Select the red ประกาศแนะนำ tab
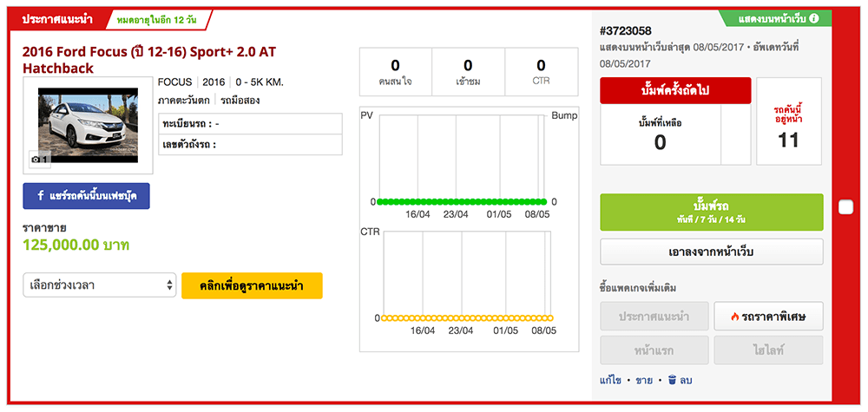Screen dimensions: 868x412 [x=57, y=19]
